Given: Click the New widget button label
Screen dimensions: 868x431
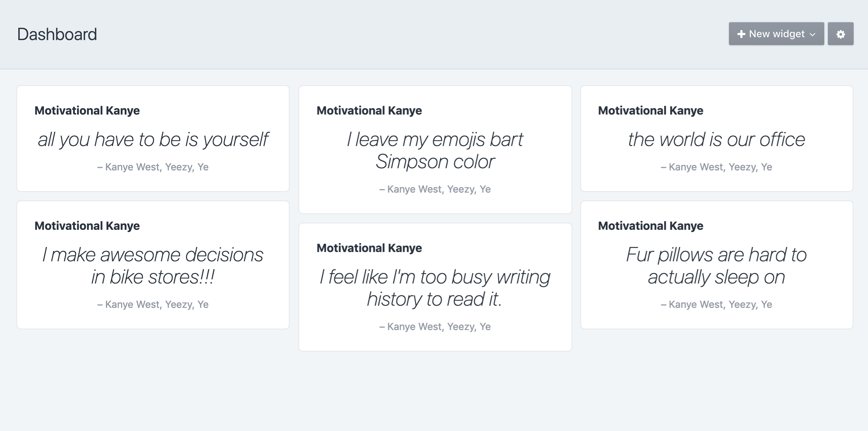Looking at the screenshot, I should (777, 34).
